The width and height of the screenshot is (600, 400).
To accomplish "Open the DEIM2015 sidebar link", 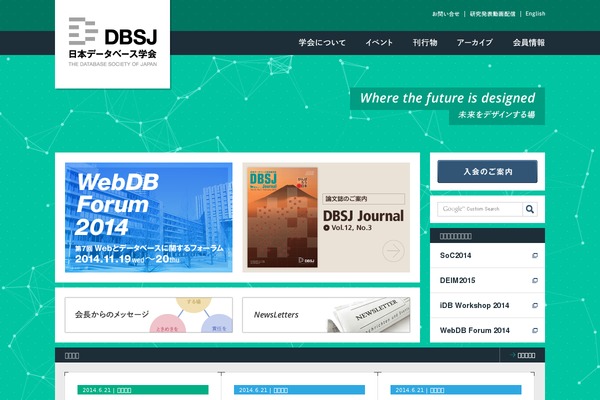I will (488, 281).
